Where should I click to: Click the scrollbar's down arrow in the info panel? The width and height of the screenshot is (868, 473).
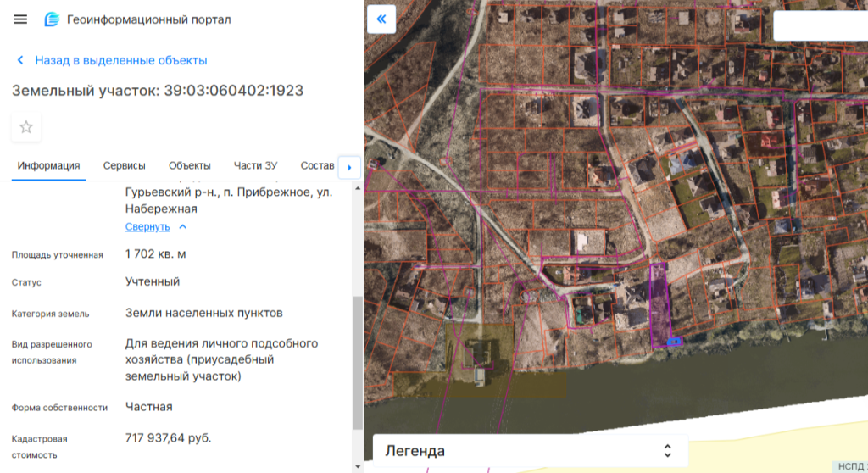point(357,466)
